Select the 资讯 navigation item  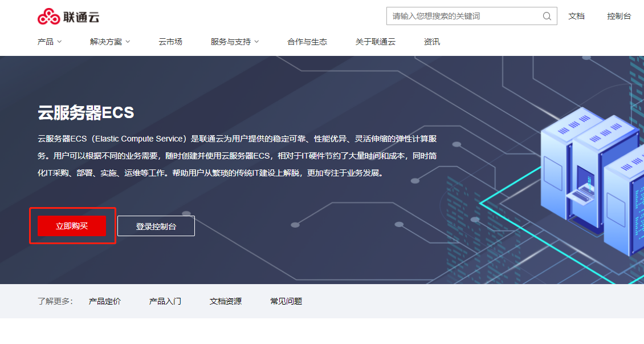point(432,42)
